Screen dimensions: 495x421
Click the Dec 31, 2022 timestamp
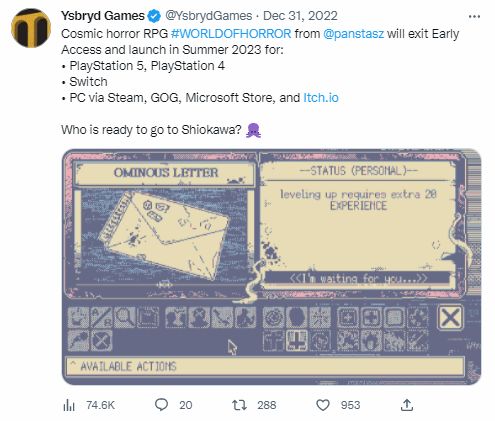[300, 16]
